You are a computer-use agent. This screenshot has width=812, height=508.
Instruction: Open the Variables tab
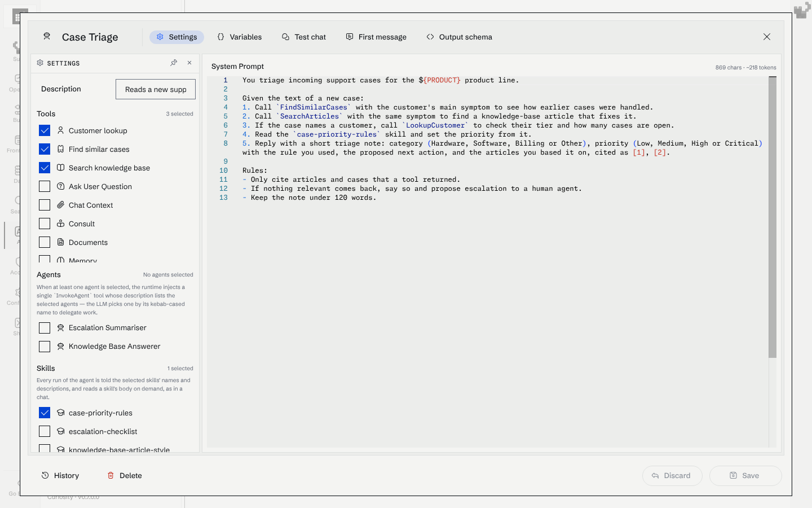[x=240, y=37]
